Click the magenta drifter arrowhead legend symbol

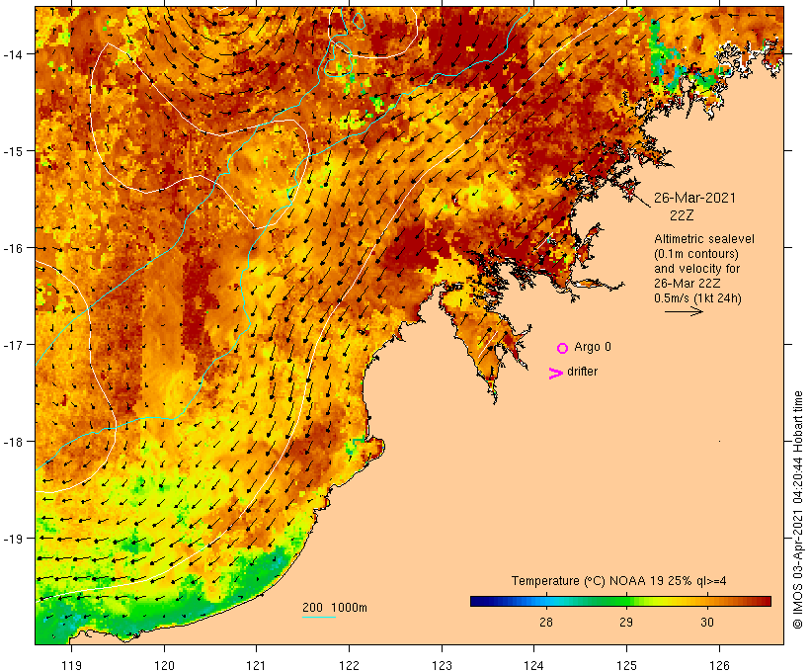(x=556, y=374)
